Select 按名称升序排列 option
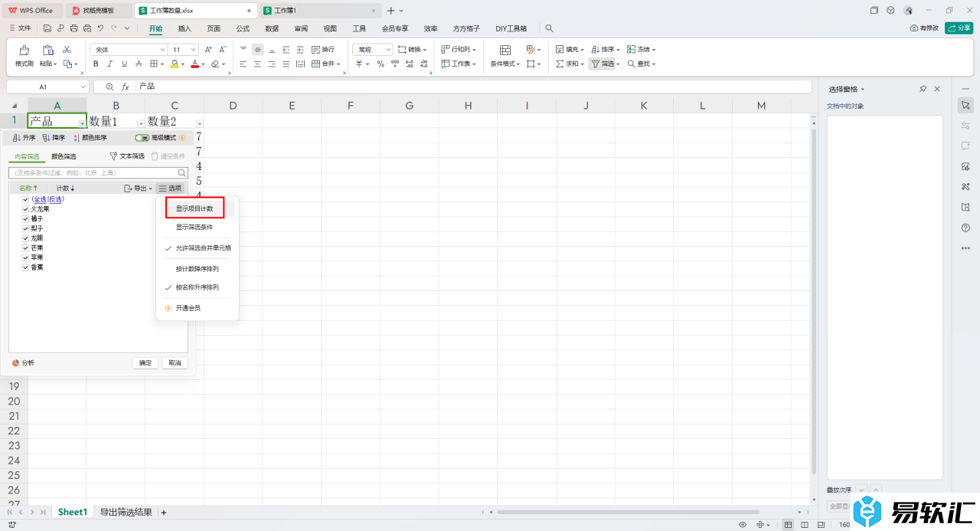 click(x=197, y=287)
